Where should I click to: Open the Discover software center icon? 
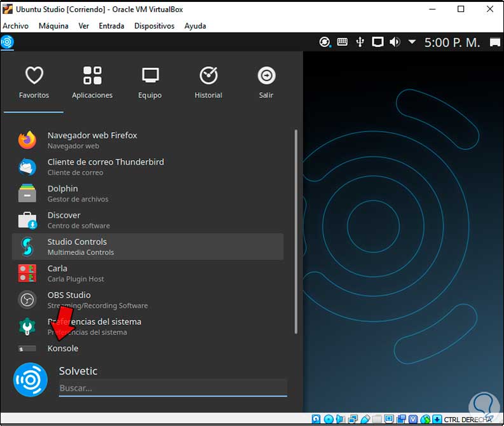[27, 220]
